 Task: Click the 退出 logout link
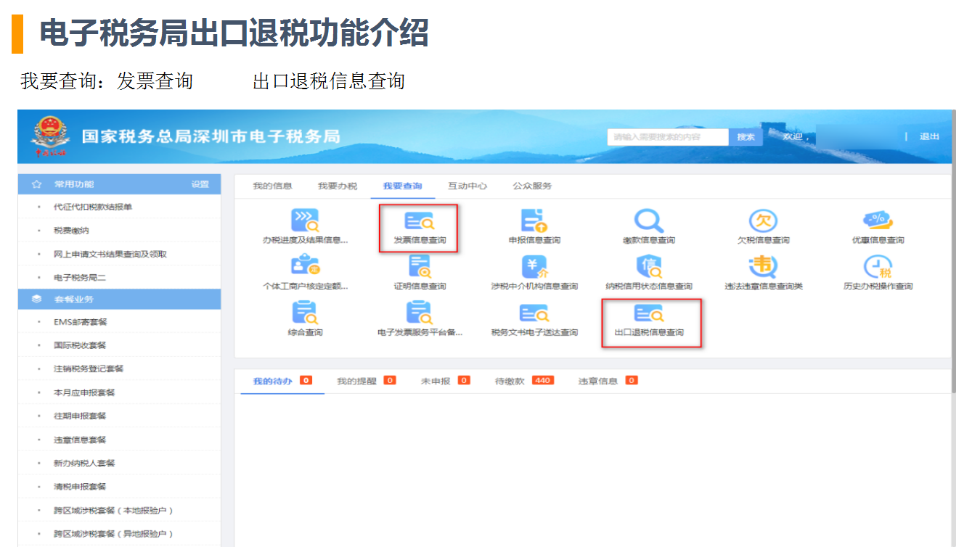[x=929, y=136]
